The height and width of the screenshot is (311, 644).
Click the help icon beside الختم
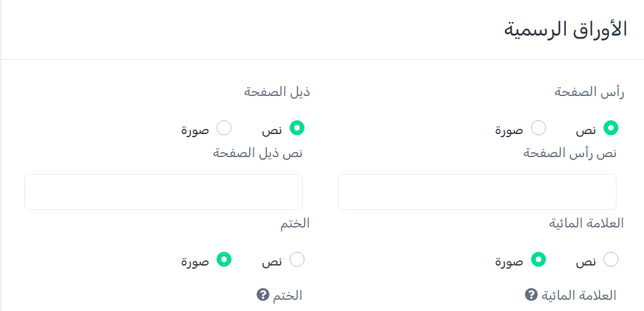[263, 294]
